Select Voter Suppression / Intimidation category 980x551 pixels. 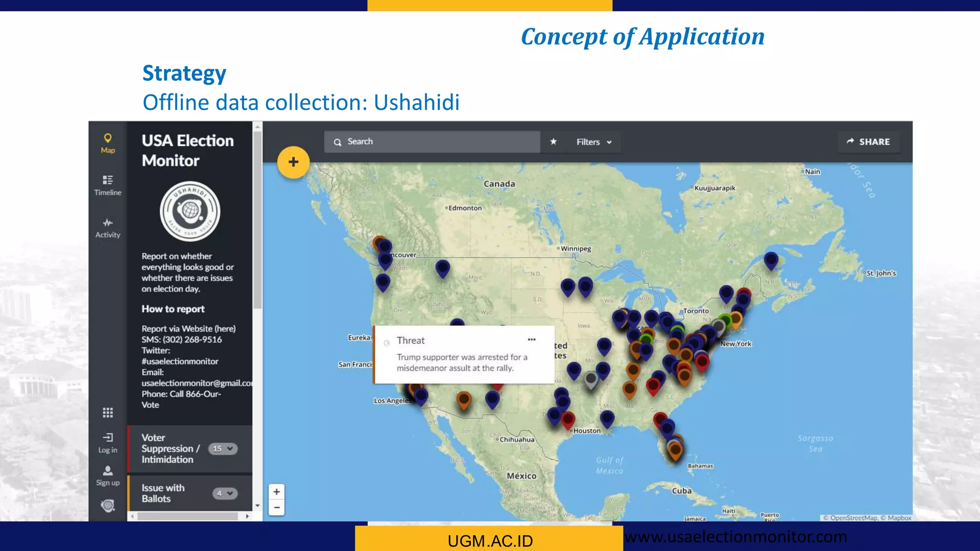[x=189, y=449]
